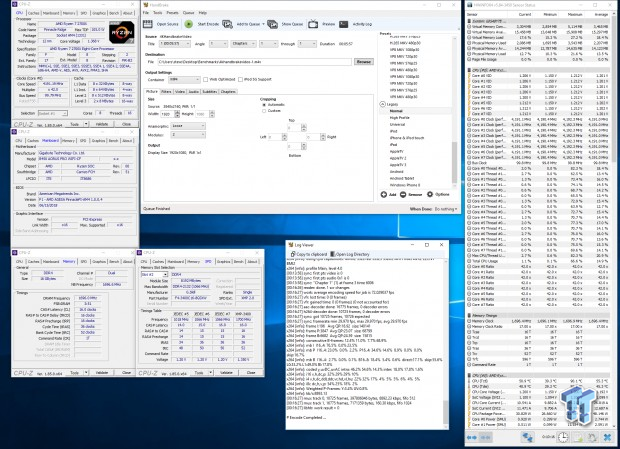The image size is (620, 449).
Task: Select the Universal preset
Action: (397, 125)
